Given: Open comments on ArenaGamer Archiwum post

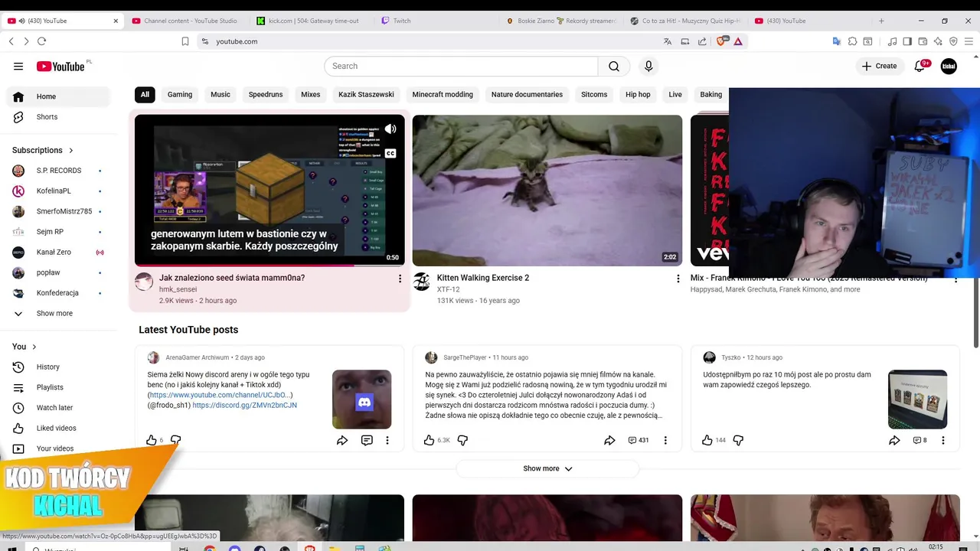Looking at the screenshot, I should (367, 440).
